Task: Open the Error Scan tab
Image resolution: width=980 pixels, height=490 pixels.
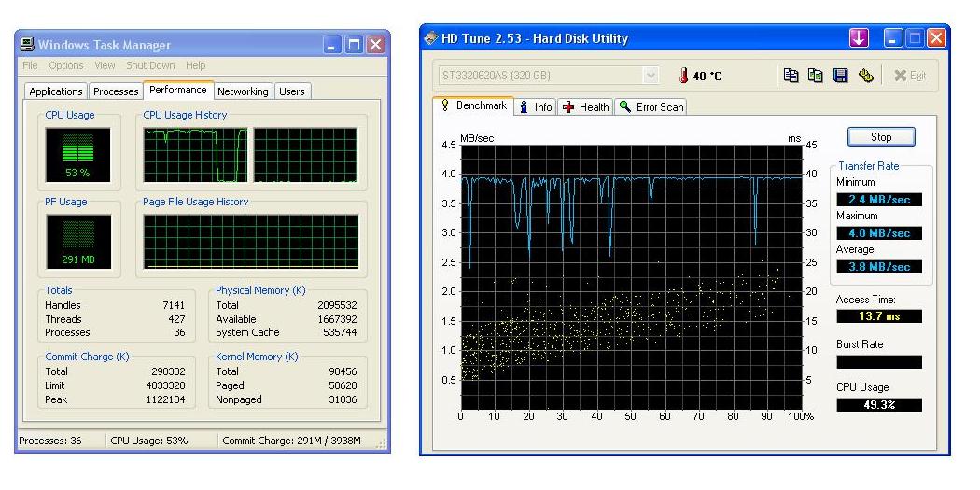Action: click(x=651, y=107)
